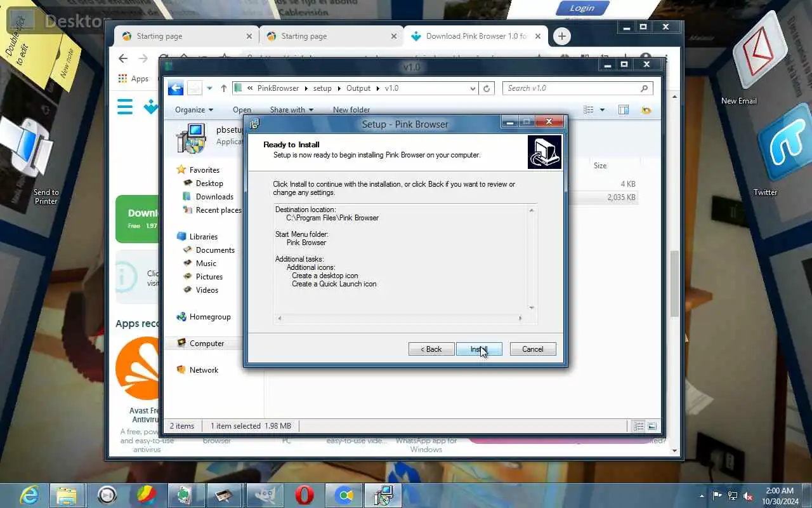
Task: Click the Avast antivirus app icon
Action: (x=137, y=370)
